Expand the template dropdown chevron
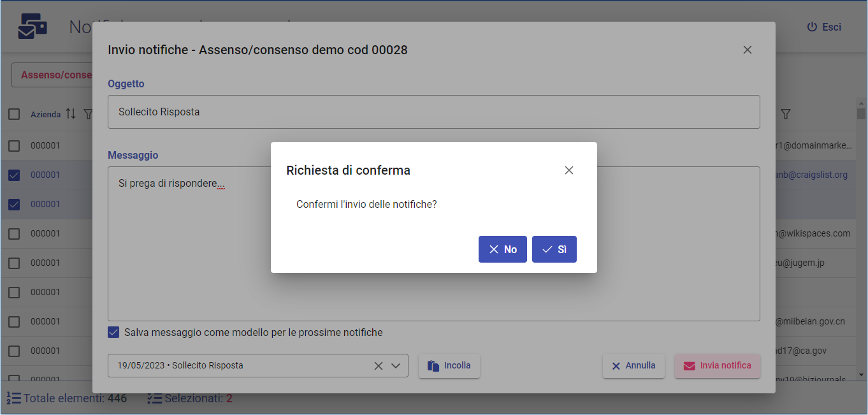This screenshot has height=415, width=868. (x=396, y=366)
